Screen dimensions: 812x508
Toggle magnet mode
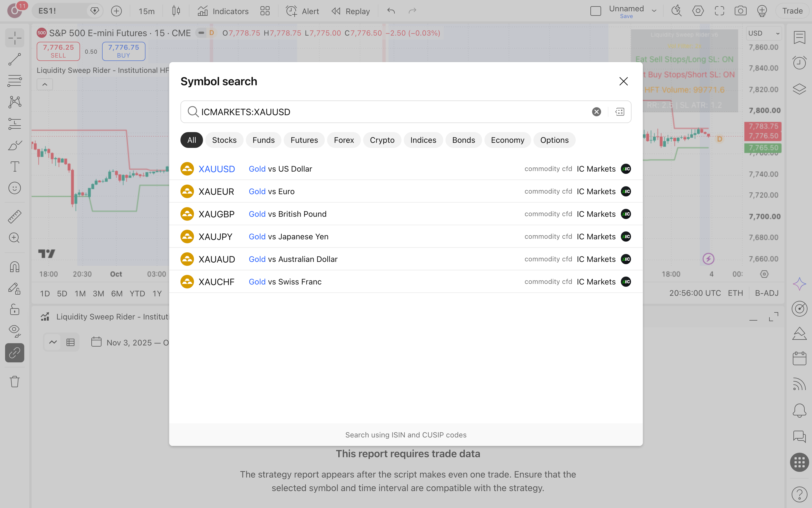click(x=14, y=267)
